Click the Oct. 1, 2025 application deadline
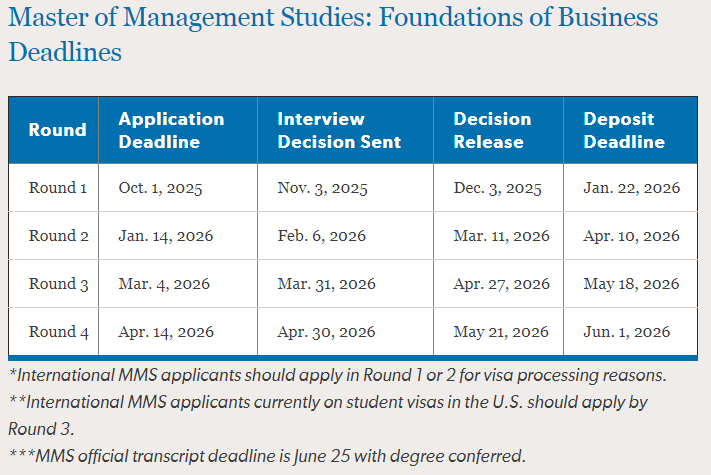Screen dimensions: 711x475 click(160, 188)
